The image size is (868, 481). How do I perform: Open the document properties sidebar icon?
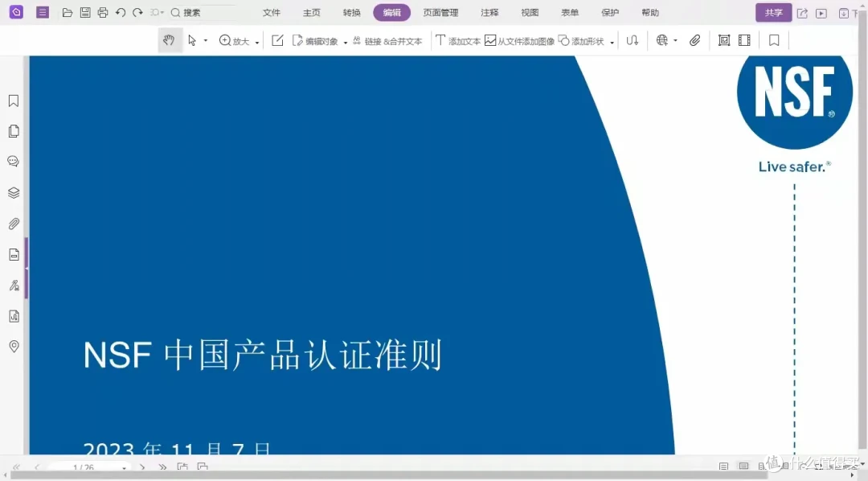point(14,316)
